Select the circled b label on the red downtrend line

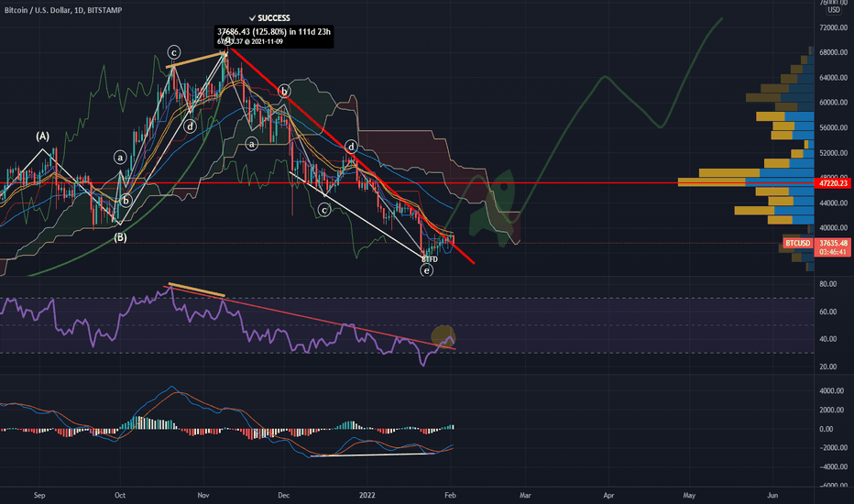tap(283, 91)
